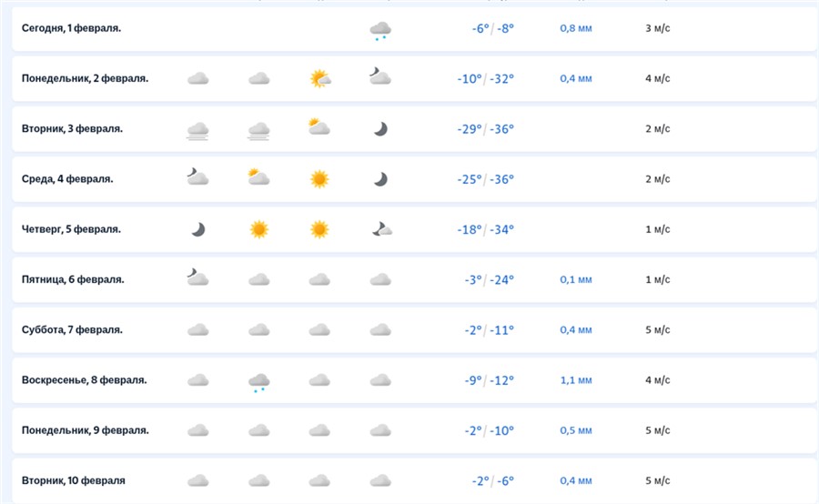The height and width of the screenshot is (504, 819).
Task: Click the sun-behind-cloud icon in Вторник, 3 февраля row
Action: tap(318, 127)
